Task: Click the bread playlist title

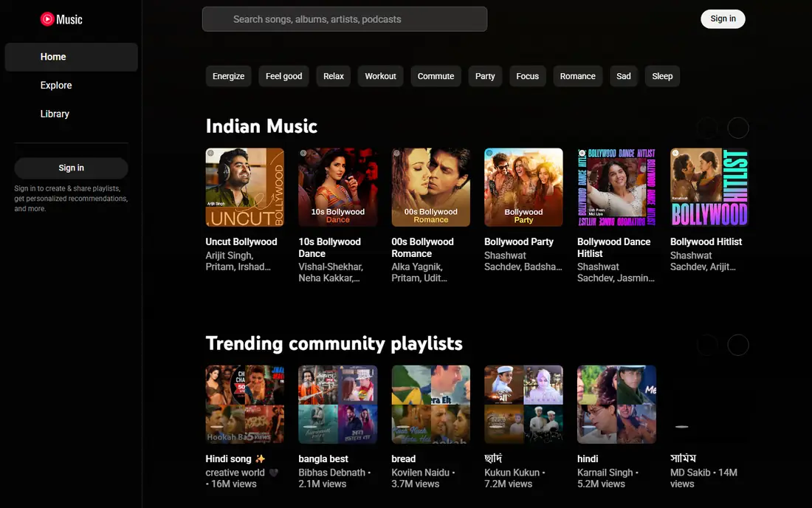Action: 403,459
